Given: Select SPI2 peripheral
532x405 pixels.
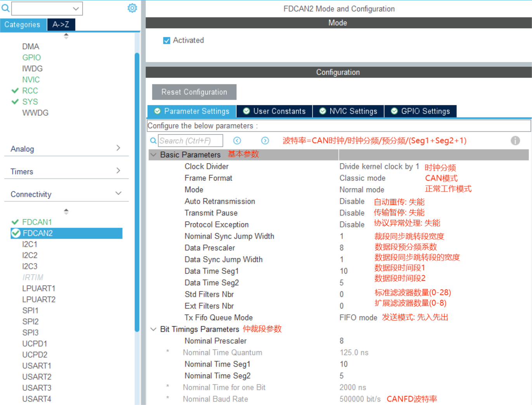Looking at the screenshot, I should (30, 322).
